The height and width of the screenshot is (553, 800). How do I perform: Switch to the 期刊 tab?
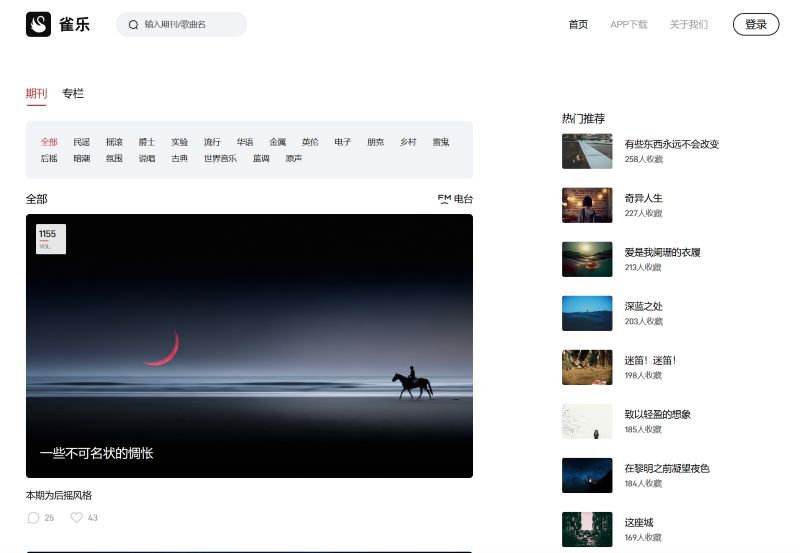pyautogui.click(x=36, y=93)
